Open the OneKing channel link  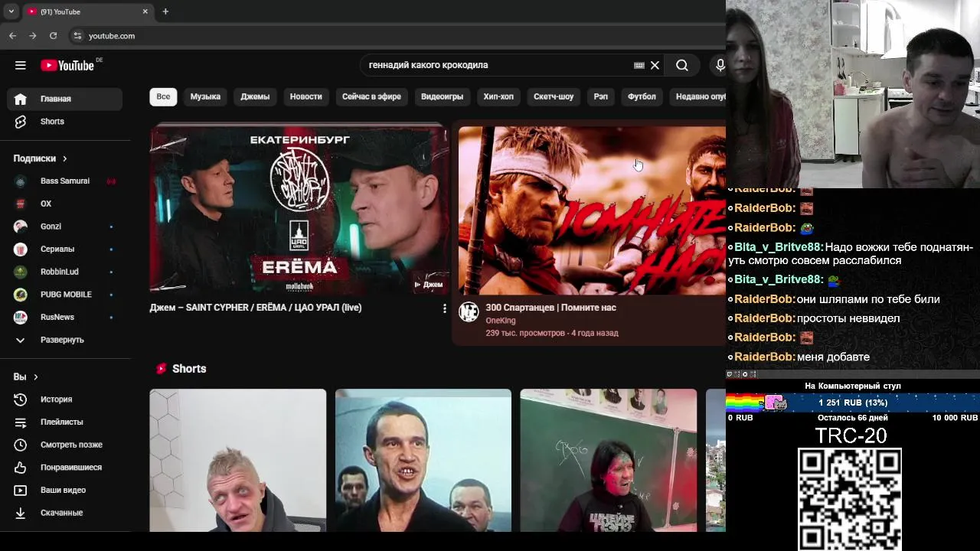click(x=501, y=321)
